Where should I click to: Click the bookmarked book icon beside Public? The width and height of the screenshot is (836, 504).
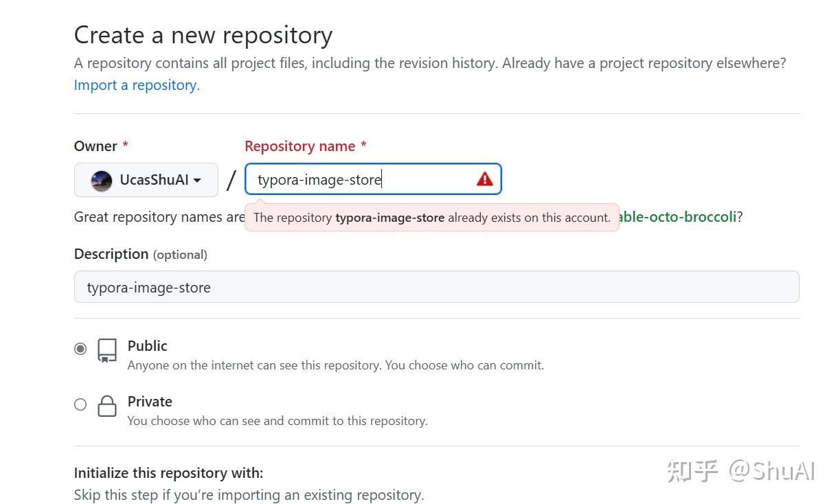pyautogui.click(x=106, y=352)
